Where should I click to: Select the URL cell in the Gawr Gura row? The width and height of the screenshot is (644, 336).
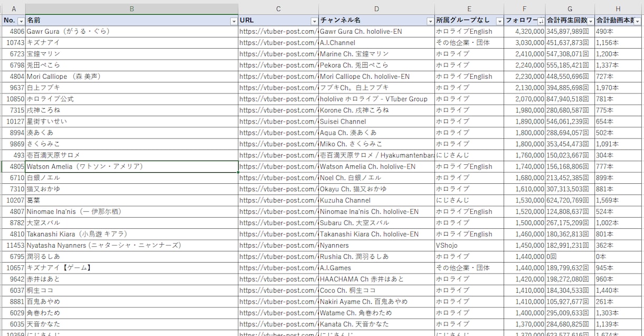pos(279,31)
